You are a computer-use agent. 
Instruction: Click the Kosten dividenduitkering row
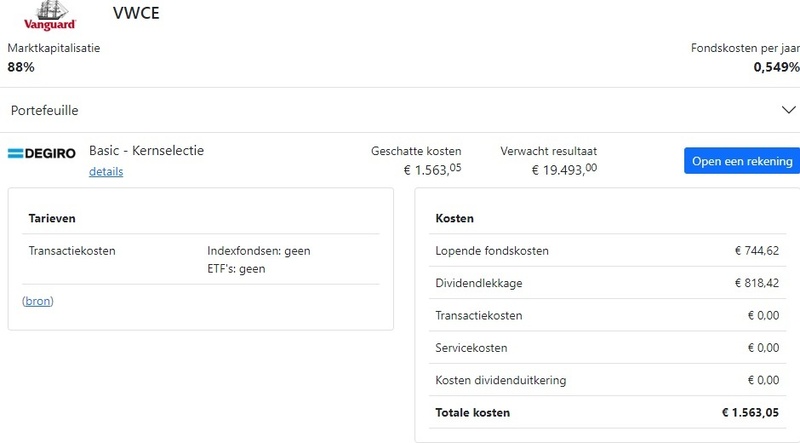coord(607,380)
